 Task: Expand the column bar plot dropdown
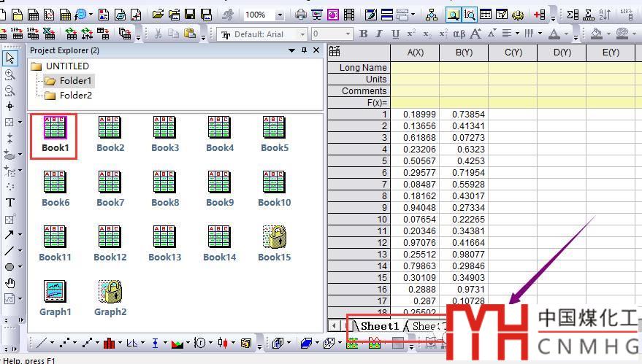(x=120, y=343)
